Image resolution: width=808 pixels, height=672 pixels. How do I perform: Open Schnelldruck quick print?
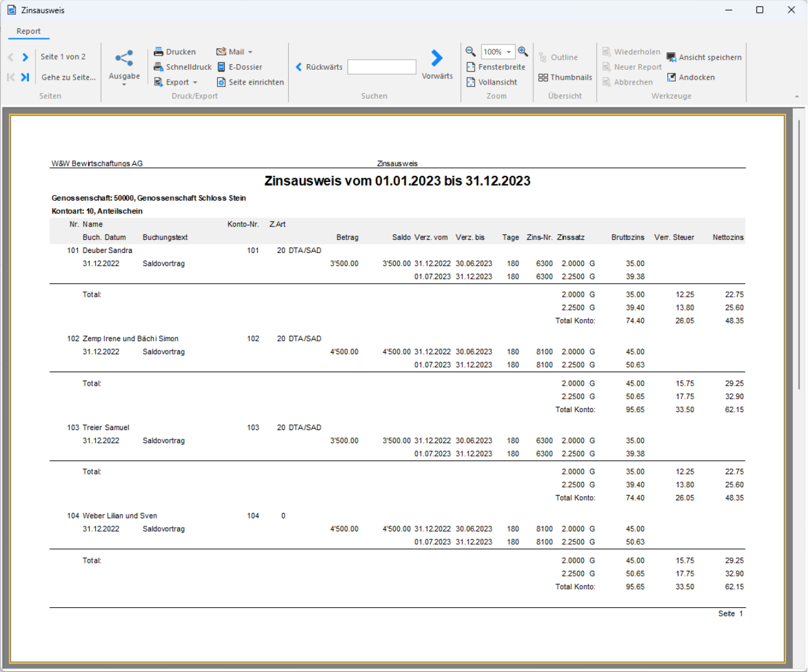point(183,67)
